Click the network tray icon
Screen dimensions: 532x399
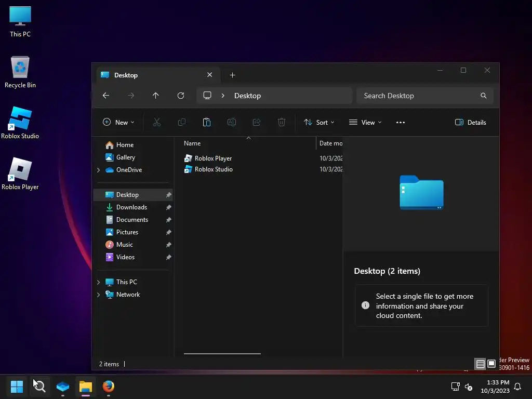[x=455, y=387]
